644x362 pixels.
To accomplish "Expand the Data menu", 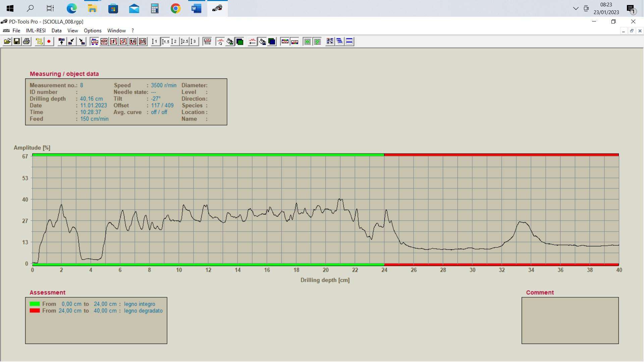I will [x=56, y=31].
